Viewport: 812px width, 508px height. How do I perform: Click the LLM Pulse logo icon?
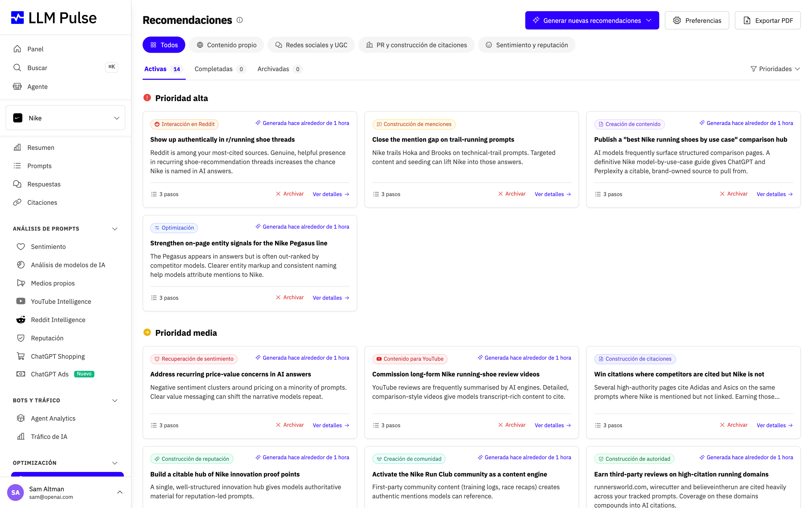pos(18,18)
